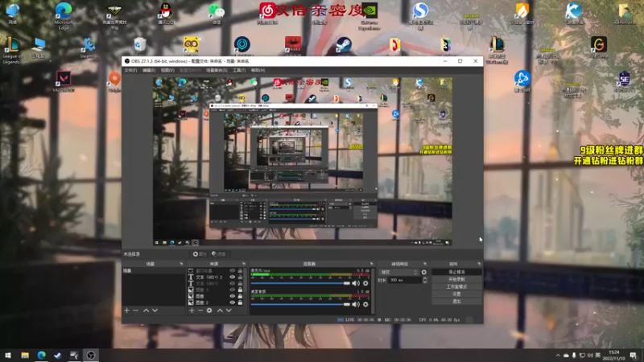Click the 停止推流 stop streaming button
This screenshot has height=362, width=644.
click(456, 272)
